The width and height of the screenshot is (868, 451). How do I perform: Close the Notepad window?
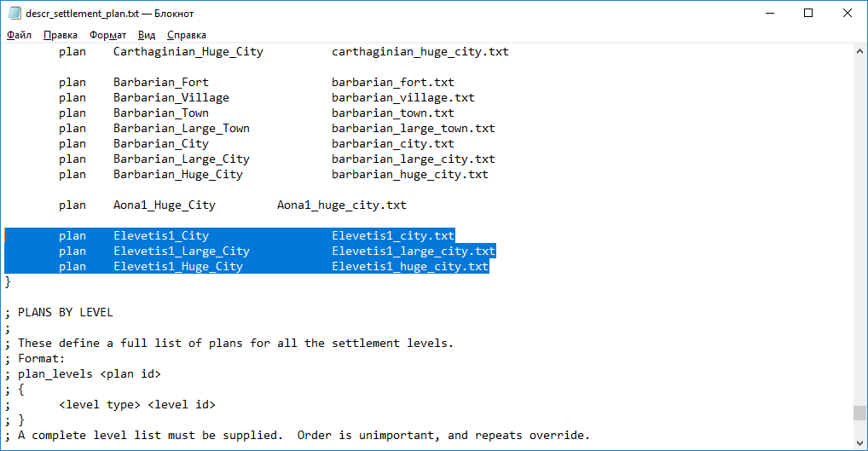tap(848, 13)
